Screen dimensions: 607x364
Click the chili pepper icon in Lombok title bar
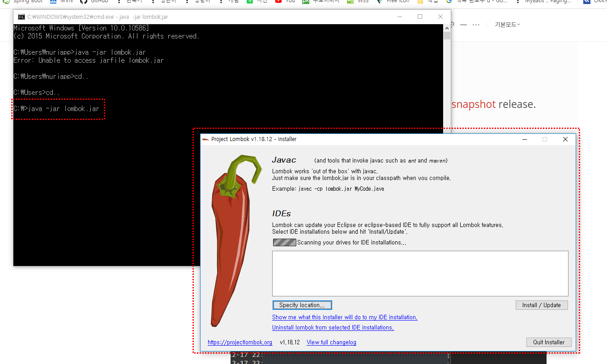click(x=205, y=139)
